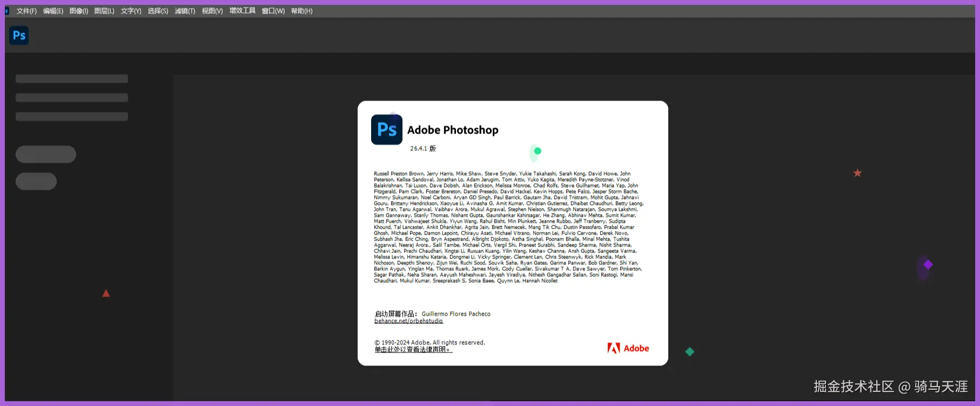
Task: Open the 选择(S) menu
Action: coord(158,11)
